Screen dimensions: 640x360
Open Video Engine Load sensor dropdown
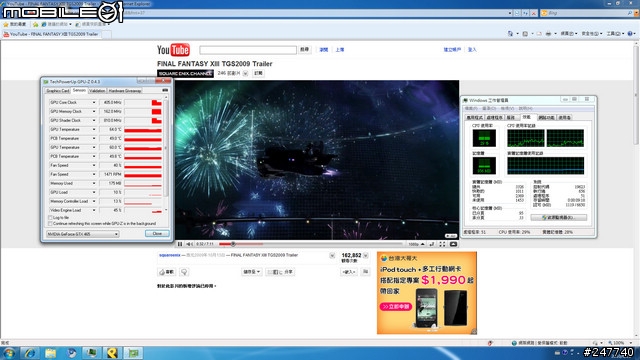click(x=94, y=210)
